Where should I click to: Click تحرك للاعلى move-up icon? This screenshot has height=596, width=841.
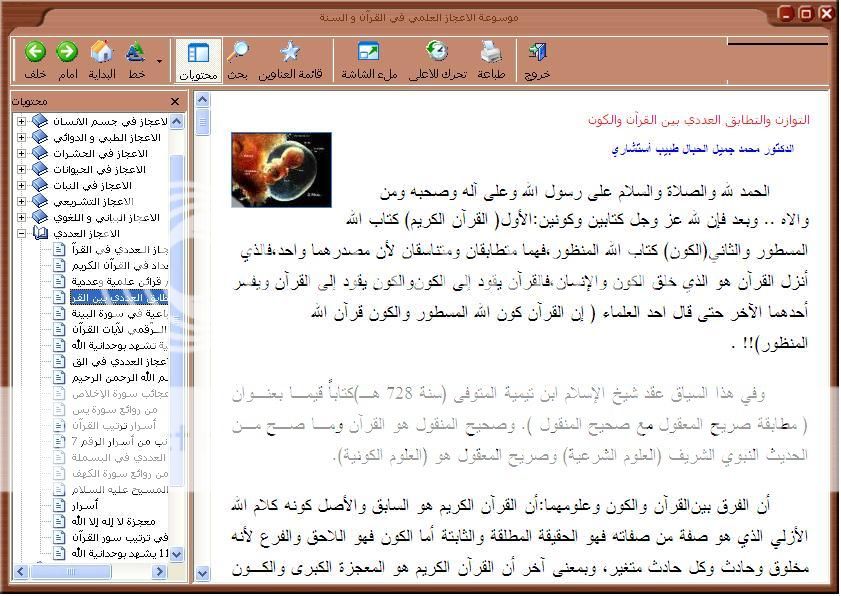click(x=438, y=53)
